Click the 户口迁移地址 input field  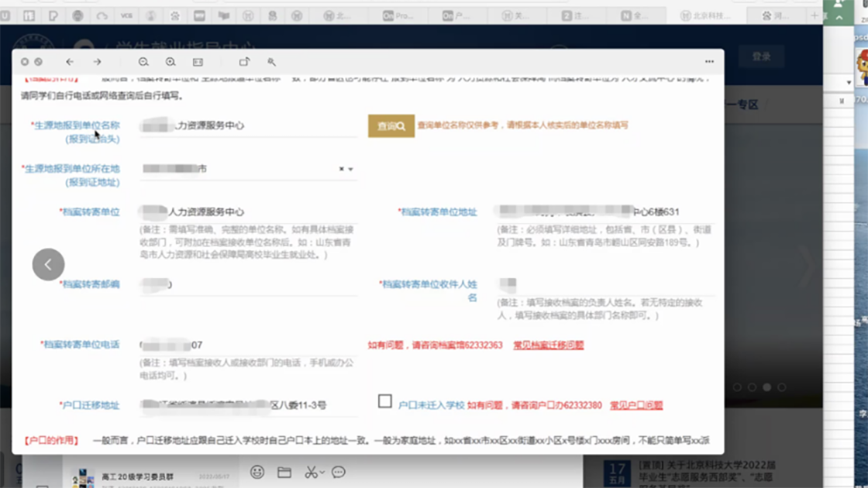coord(249,405)
